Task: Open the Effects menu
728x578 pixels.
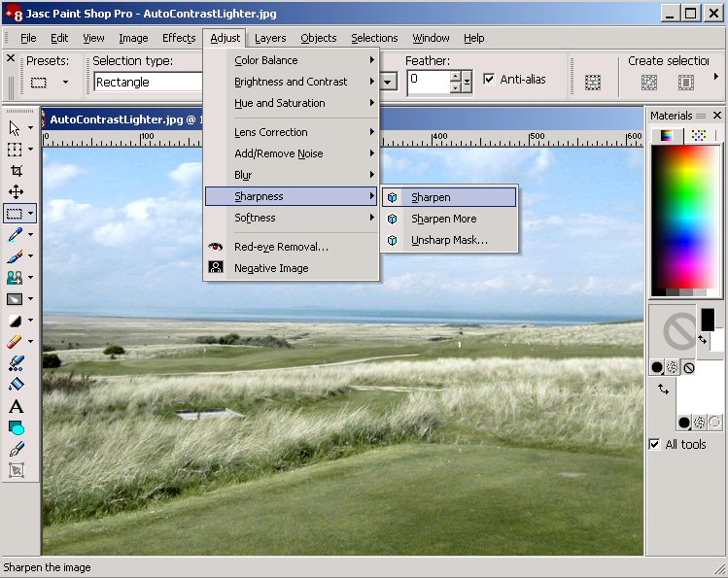Action: click(x=179, y=38)
